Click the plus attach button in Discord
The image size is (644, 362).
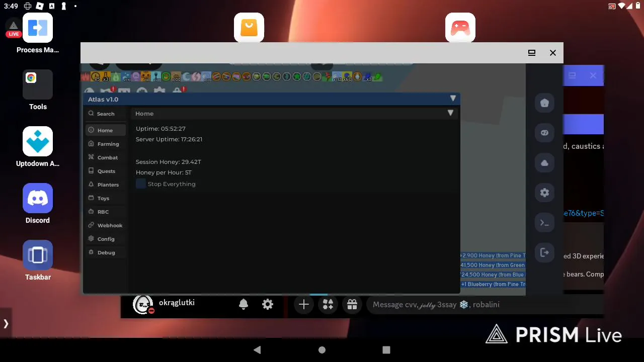pos(303,304)
